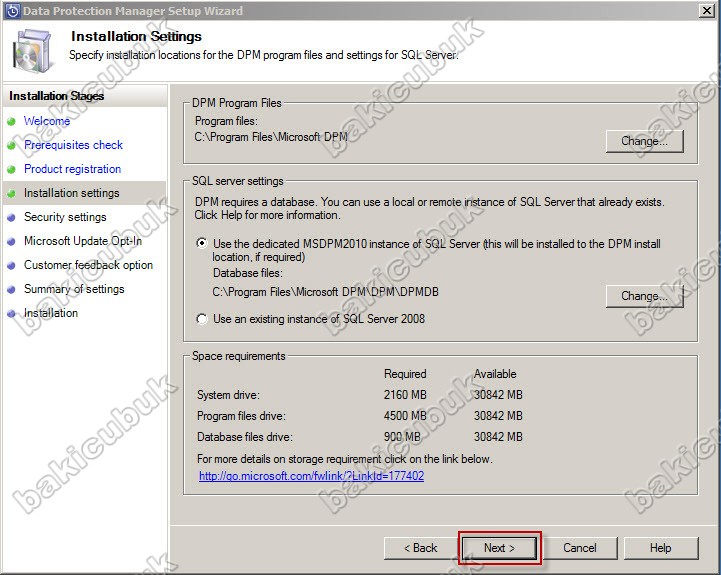
Task: Click the Installation Stages header
Action: [57, 96]
